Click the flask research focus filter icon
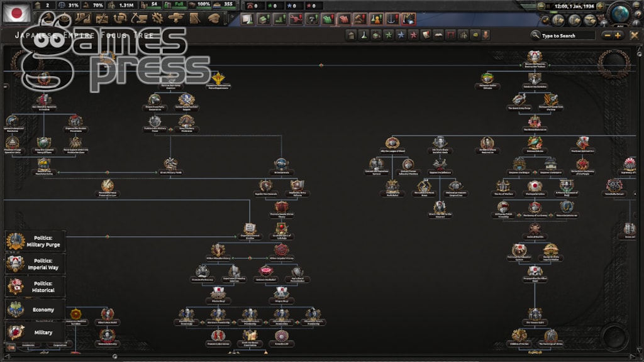Viewport: 644px width, 362px height. 364,35
